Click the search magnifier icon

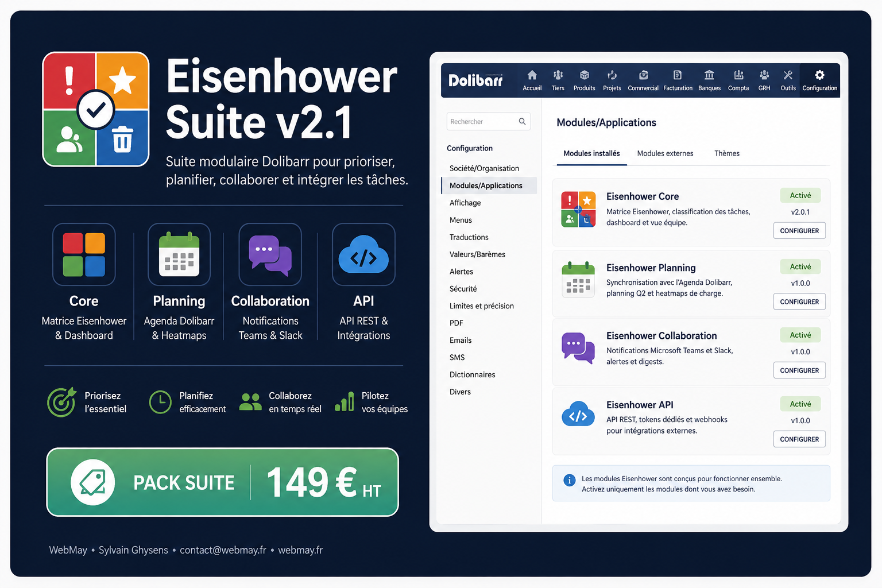[522, 122]
